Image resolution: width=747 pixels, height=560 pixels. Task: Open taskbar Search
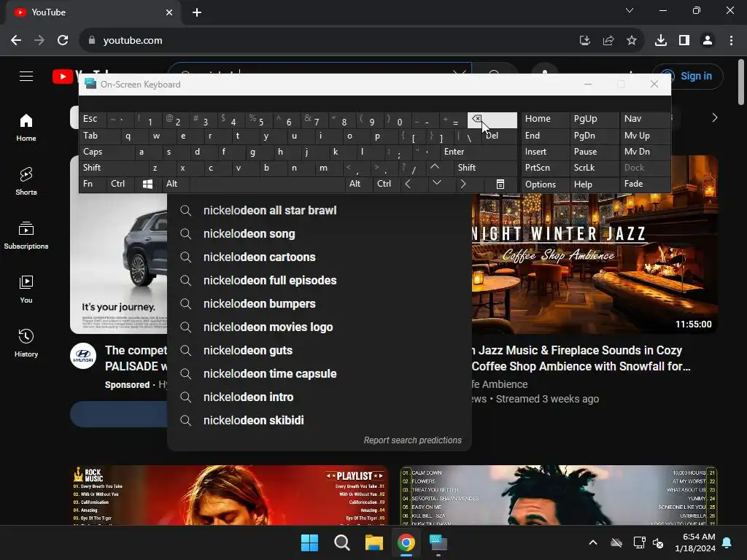(x=342, y=542)
